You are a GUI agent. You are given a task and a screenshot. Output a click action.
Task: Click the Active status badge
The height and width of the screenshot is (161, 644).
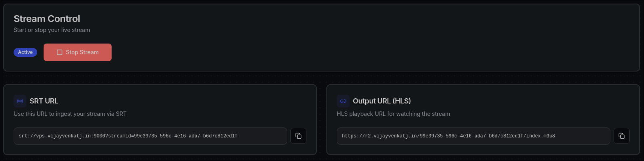(x=25, y=52)
